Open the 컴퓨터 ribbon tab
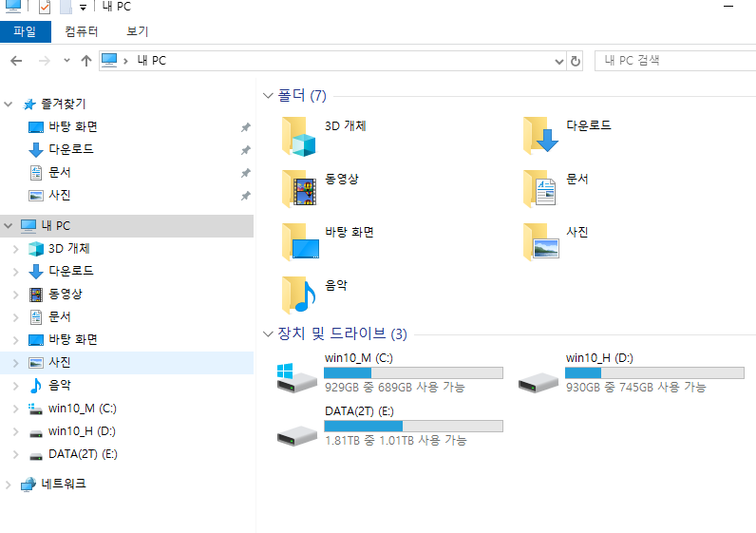Image resolution: width=756 pixels, height=533 pixels. pyautogui.click(x=82, y=32)
